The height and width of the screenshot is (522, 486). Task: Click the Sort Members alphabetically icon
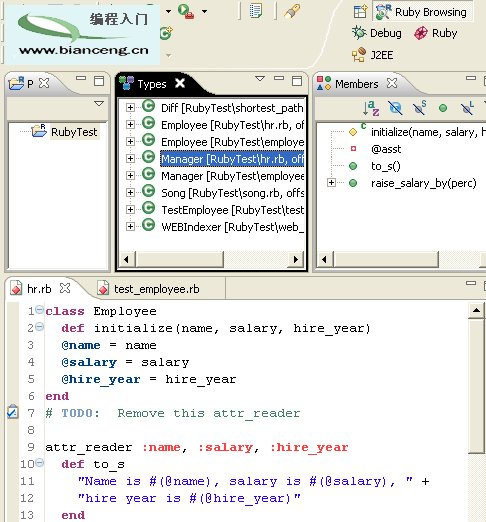(371, 108)
